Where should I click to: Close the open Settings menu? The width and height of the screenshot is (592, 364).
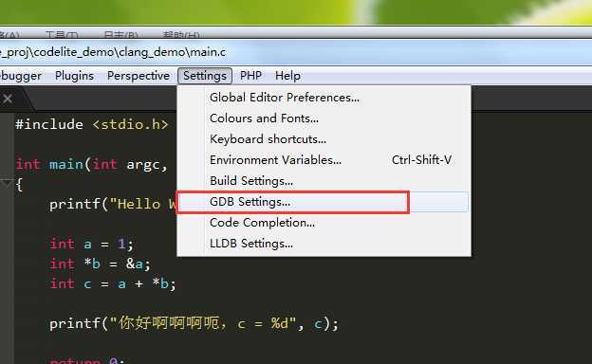[205, 76]
